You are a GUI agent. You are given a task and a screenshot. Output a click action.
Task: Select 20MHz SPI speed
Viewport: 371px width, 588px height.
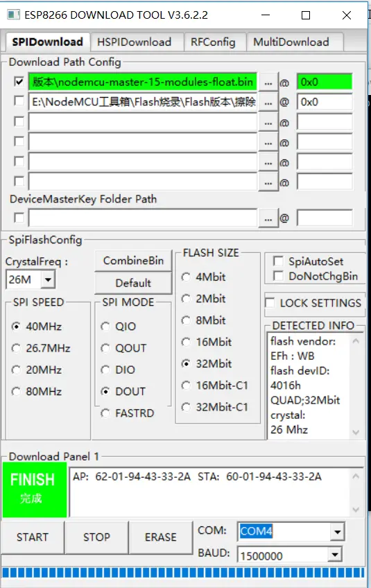(x=16, y=370)
